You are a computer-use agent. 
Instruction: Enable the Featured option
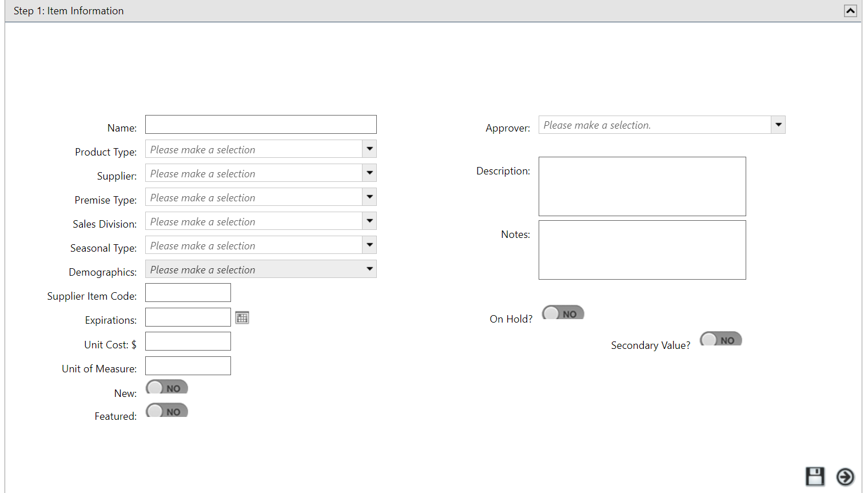[x=166, y=410]
